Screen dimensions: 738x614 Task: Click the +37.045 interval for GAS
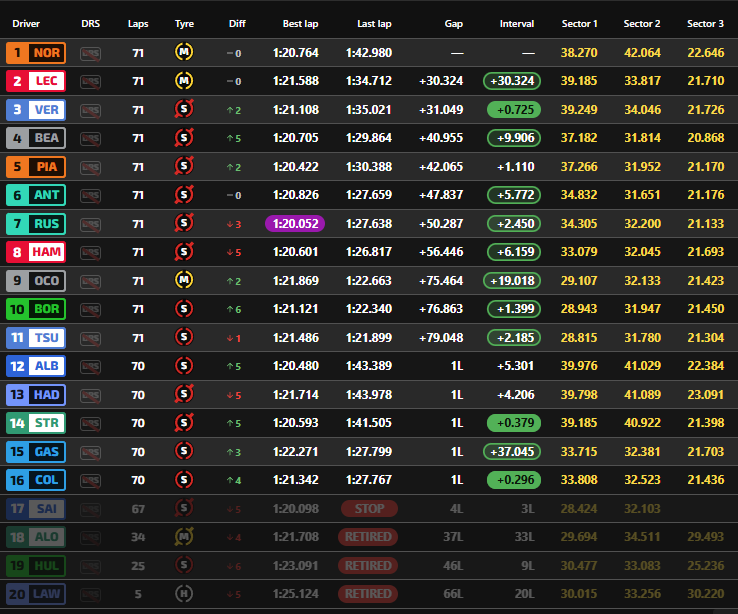[x=511, y=452]
